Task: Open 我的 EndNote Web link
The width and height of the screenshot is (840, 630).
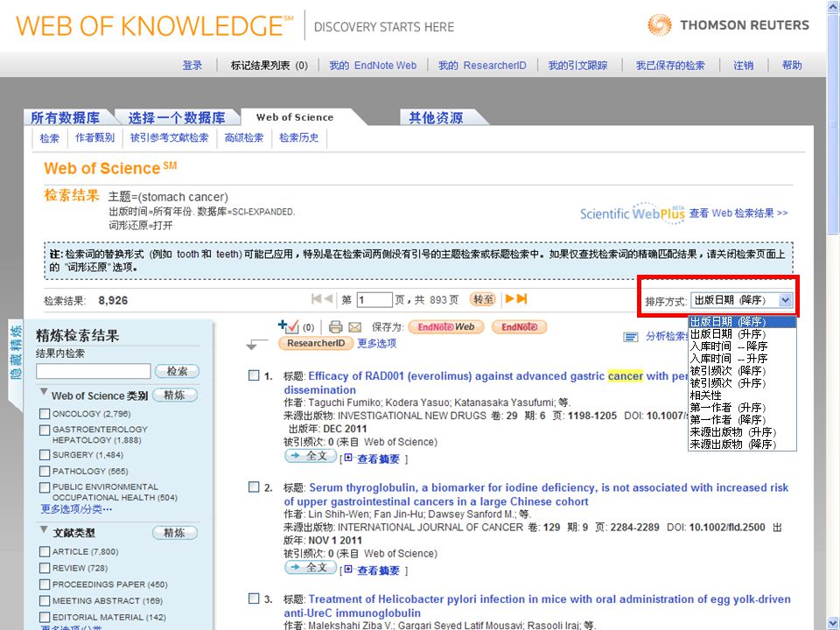Action: (x=373, y=66)
